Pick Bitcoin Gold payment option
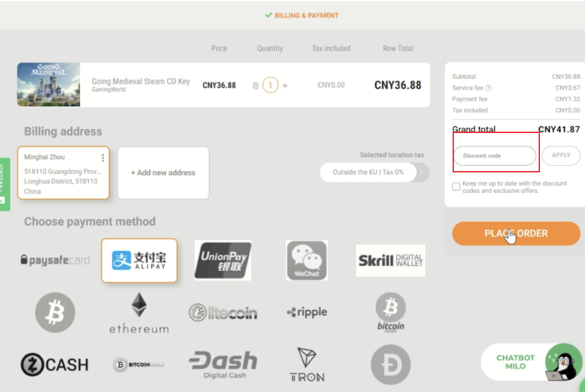The width and height of the screenshot is (585, 392). click(139, 365)
